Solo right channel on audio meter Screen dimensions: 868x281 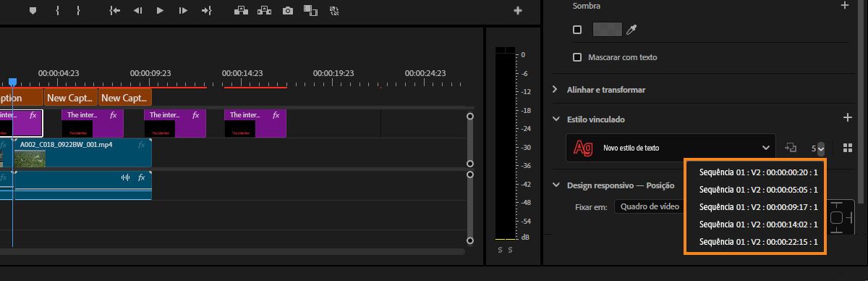tap(510, 250)
